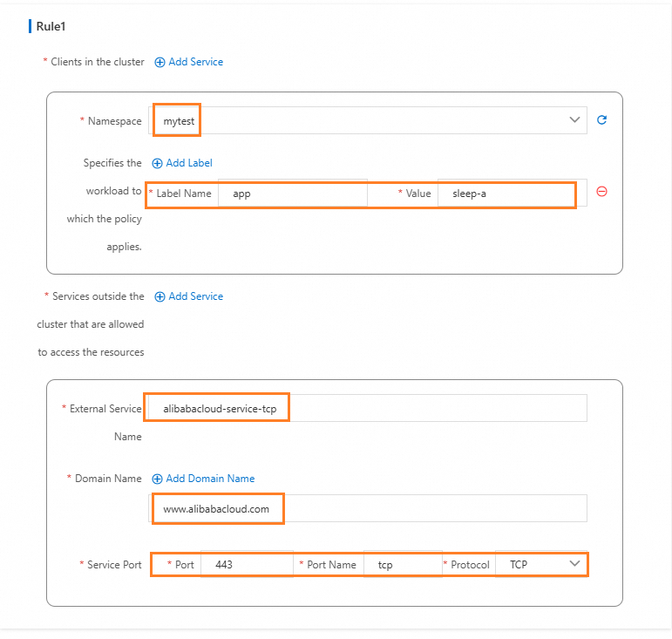Screen dimensions: 672x639
Task: Click the Add Label link
Action: tap(189, 163)
